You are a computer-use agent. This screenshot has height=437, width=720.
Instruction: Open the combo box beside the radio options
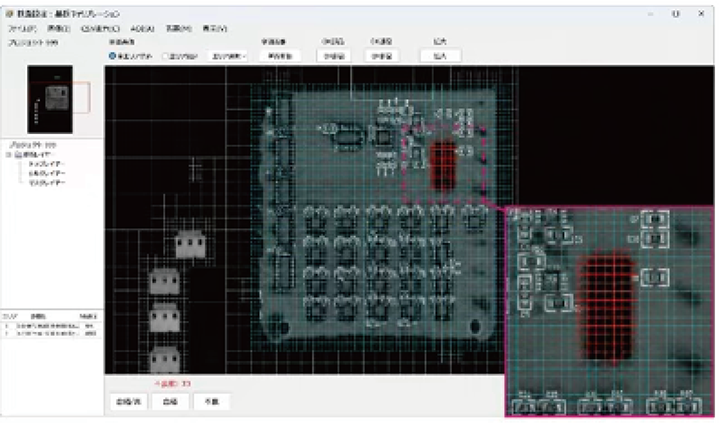coord(228,56)
